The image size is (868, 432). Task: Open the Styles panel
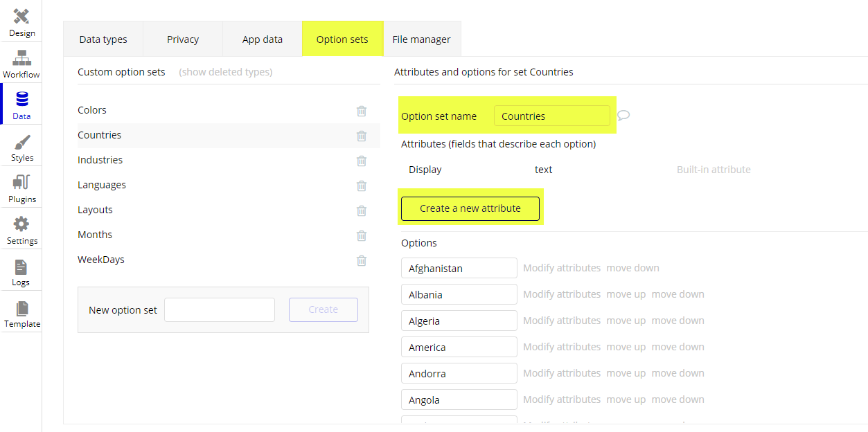tap(21, 146)
